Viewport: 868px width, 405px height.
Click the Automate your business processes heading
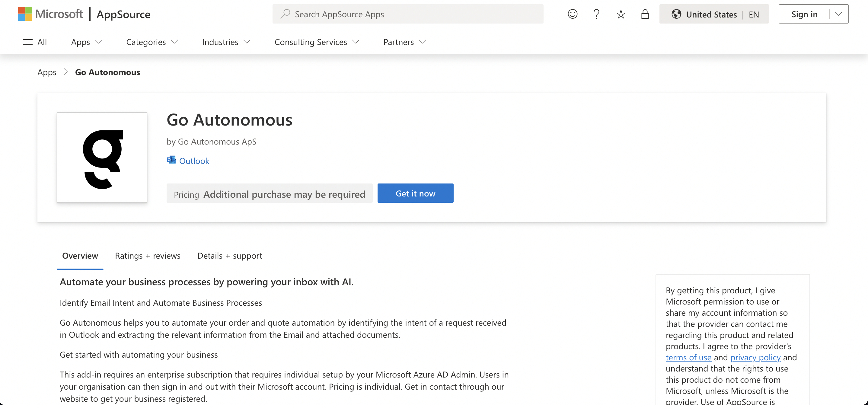[x=206, y=282]
